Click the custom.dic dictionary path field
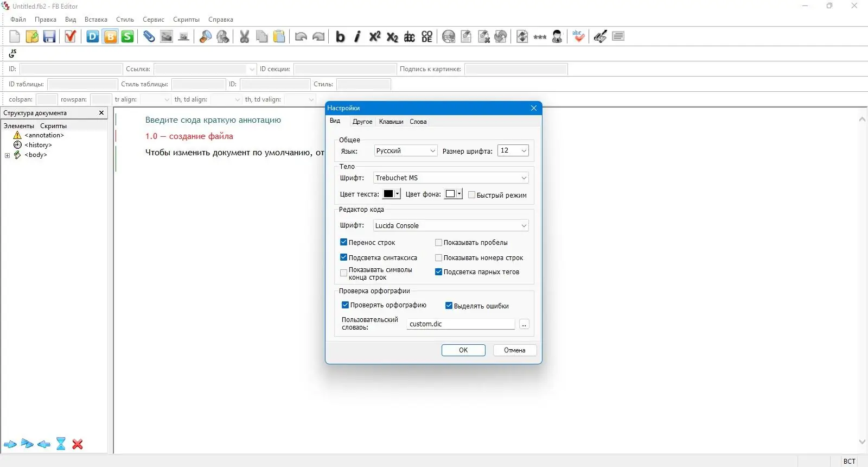 461,324
